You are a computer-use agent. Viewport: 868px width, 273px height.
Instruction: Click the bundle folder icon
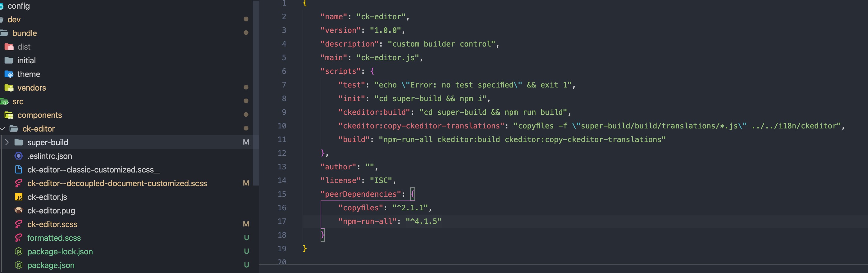(4, 33)
